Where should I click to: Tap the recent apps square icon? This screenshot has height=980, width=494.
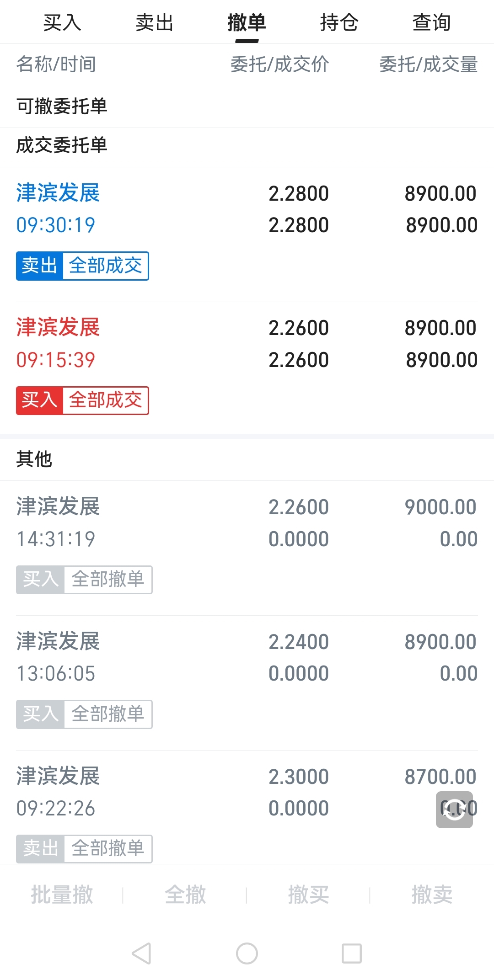click(x=352, y=953)
